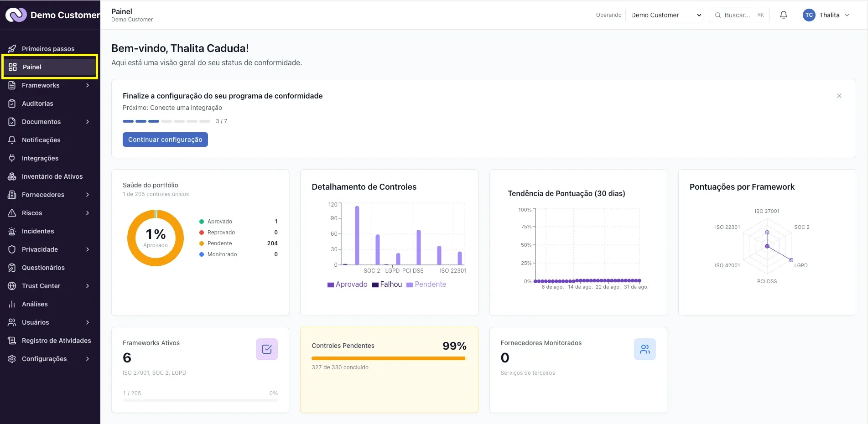
Task: Open the Privacidade menu item
Action: coord(50,249)
